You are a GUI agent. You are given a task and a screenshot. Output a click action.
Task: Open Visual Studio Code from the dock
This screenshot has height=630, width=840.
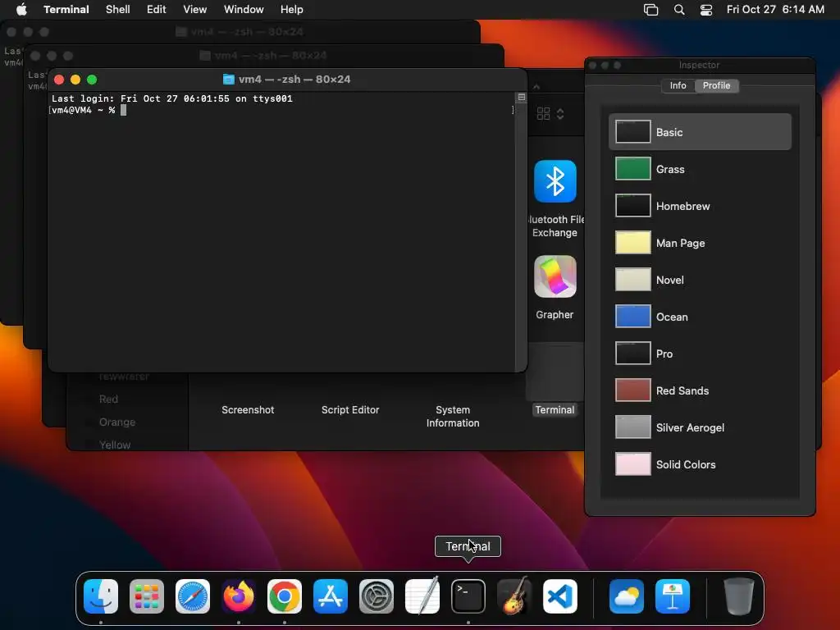[x=559, y=596]
